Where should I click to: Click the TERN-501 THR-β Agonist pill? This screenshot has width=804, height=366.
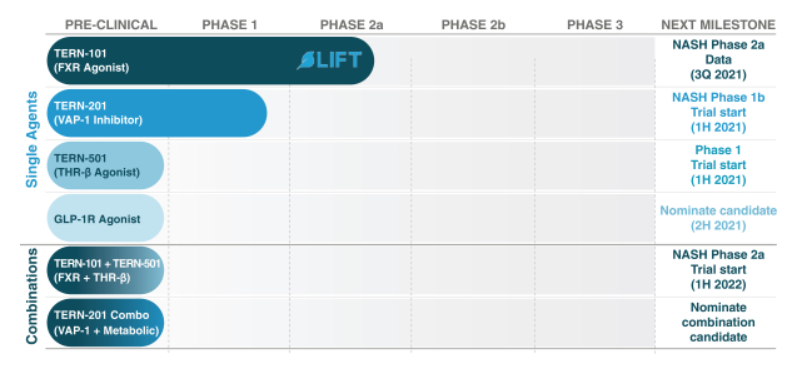105,166
